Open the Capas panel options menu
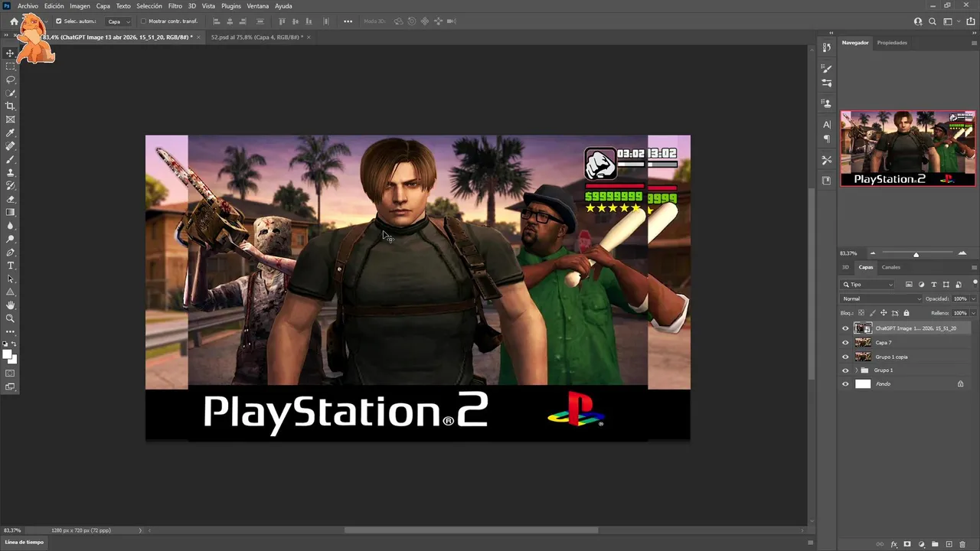 click(974, 267)
